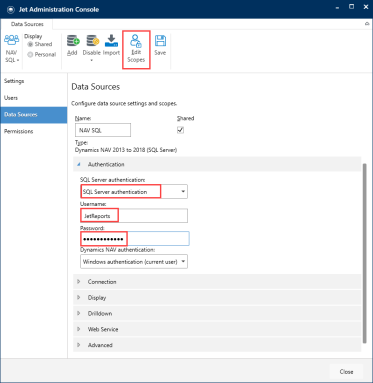The width and height of the screenshot is (373, 383).
Task: Minimize the Jet Administration Console window
Action: point(337,8)
